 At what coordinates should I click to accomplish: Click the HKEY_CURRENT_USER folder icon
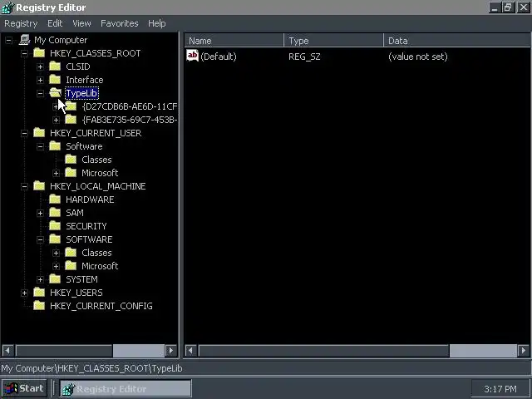(x=39, y=133)
